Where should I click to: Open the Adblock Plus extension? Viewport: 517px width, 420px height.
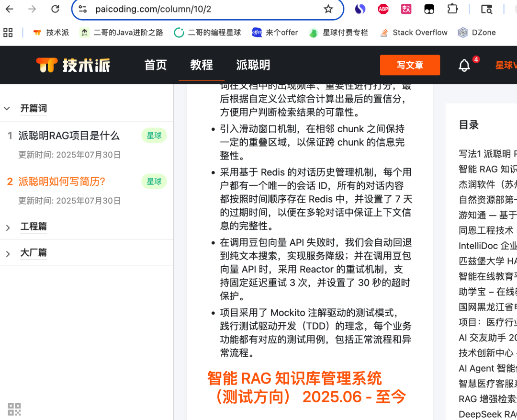pos(383,9)
